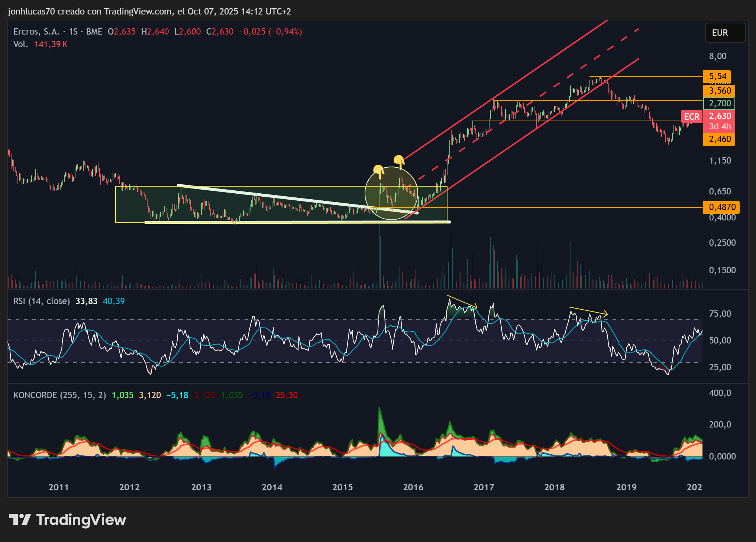This screenshot has width=756, height=542.
Task: Click the 2014 label on the time axis
Action: pyautogui.click(x=272, y=487)
